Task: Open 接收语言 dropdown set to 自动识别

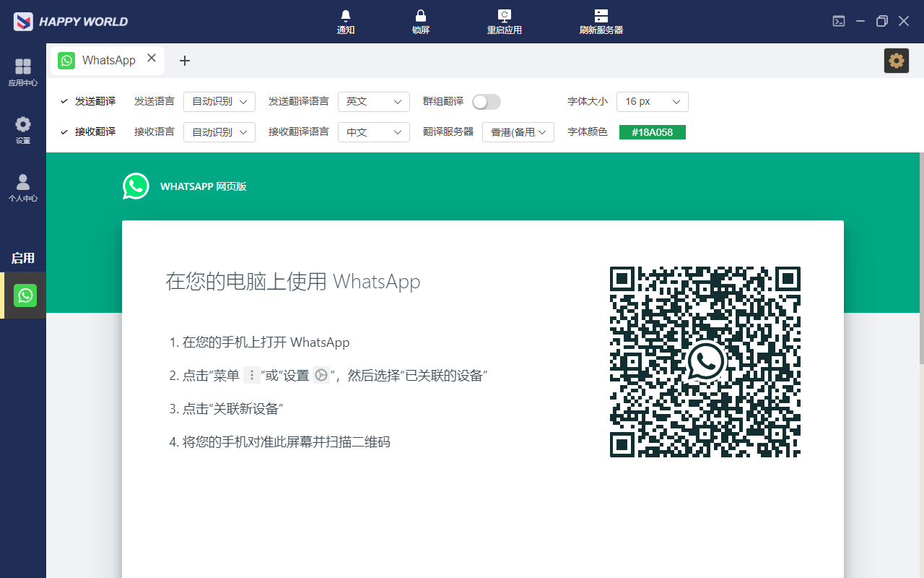Action: point(219,132)
